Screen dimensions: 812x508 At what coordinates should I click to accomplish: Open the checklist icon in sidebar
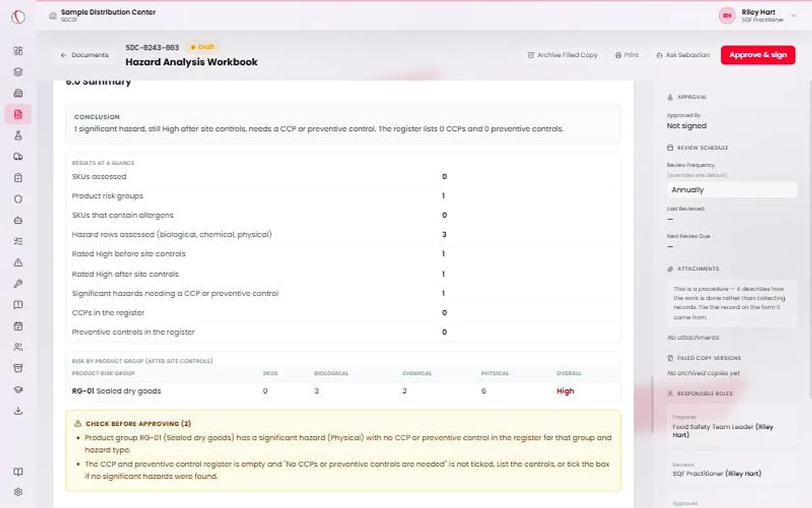(18, 241)
